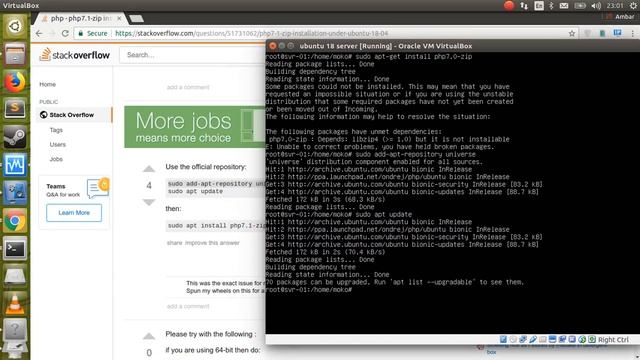Click the VirtualBox USB plug status icon
This screenshot has width=640, height=360.
click(533, 340)
